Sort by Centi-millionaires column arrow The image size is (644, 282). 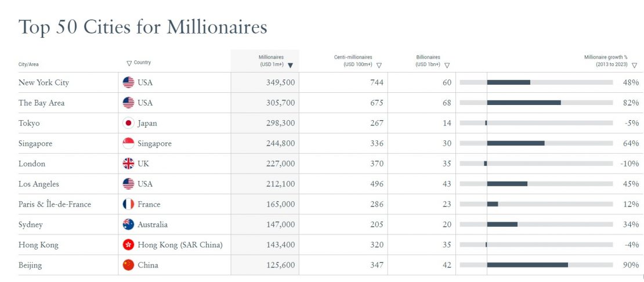(379, 66)
